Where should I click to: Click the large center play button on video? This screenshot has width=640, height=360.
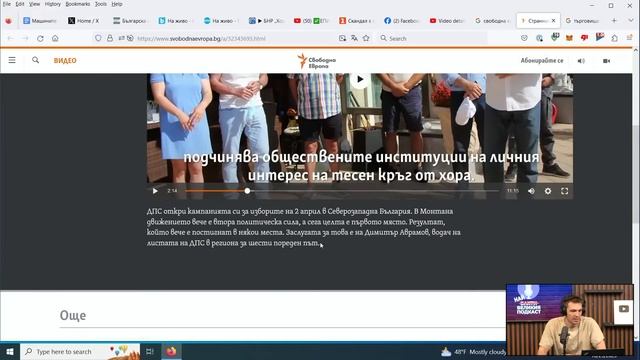(x=360, y=79)
